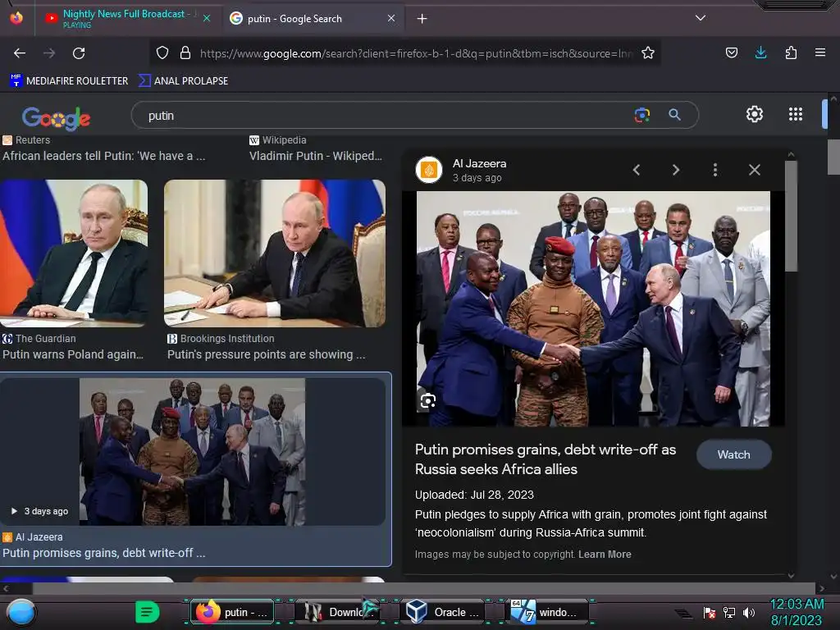Close the putin Google Search tab
This screenshot has height=630, width=840.
391,18
